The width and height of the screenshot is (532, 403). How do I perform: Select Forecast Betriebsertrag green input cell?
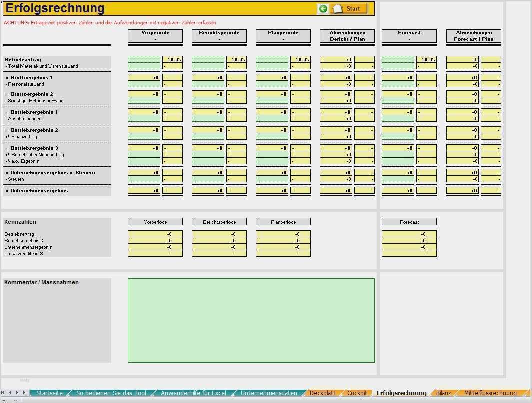398,59
